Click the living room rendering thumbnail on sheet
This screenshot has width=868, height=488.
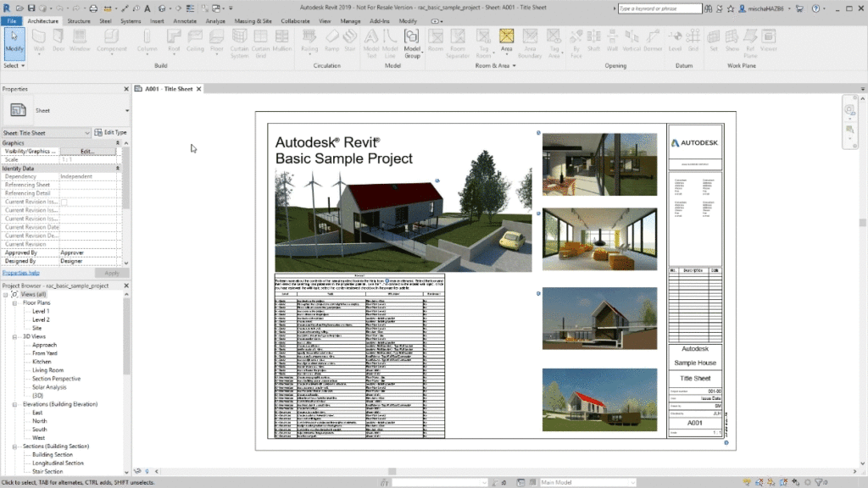599,239
